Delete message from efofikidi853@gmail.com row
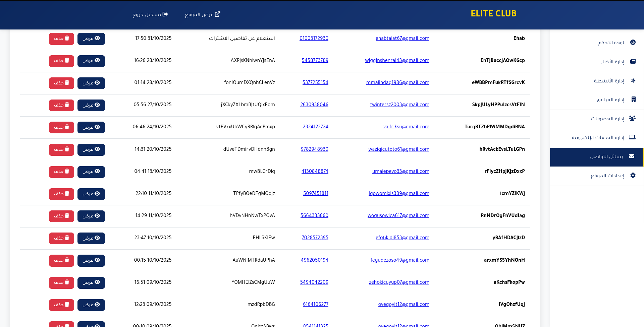 coord(61,238)
